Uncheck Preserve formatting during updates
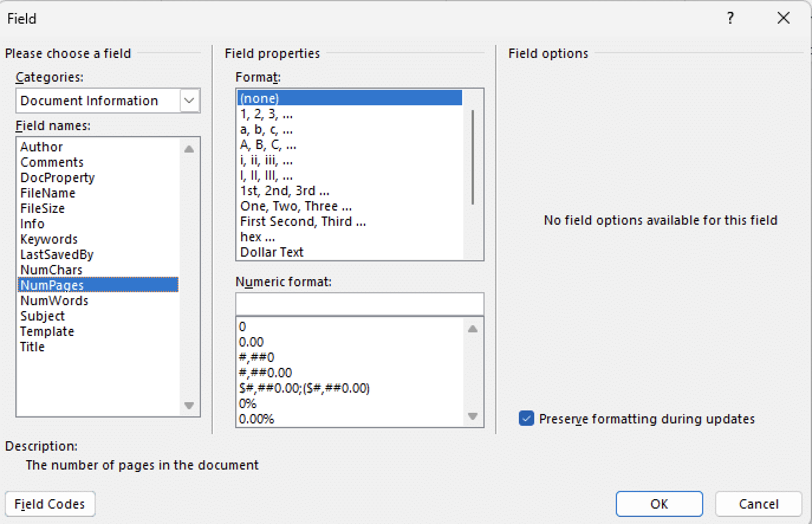This screenshot has width=812, height=524. [526, 419]
